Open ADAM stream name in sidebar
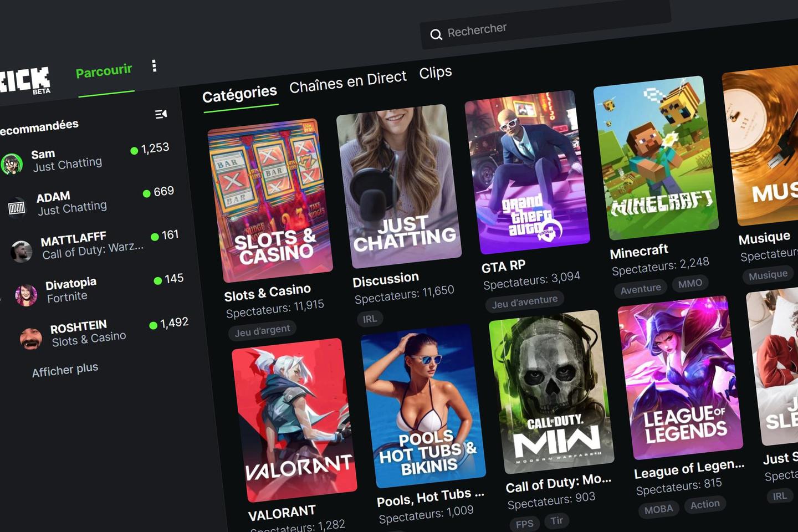 pos(53,197)
